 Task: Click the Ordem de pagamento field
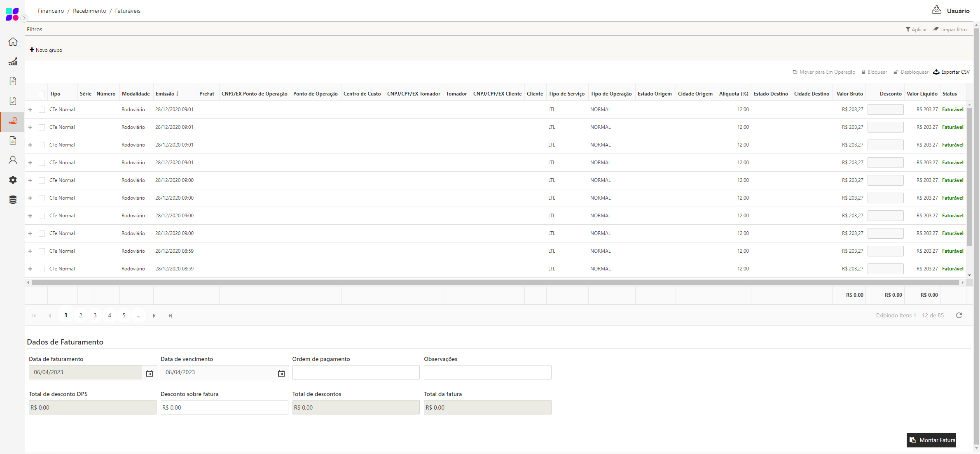click(x=356, y=373)
